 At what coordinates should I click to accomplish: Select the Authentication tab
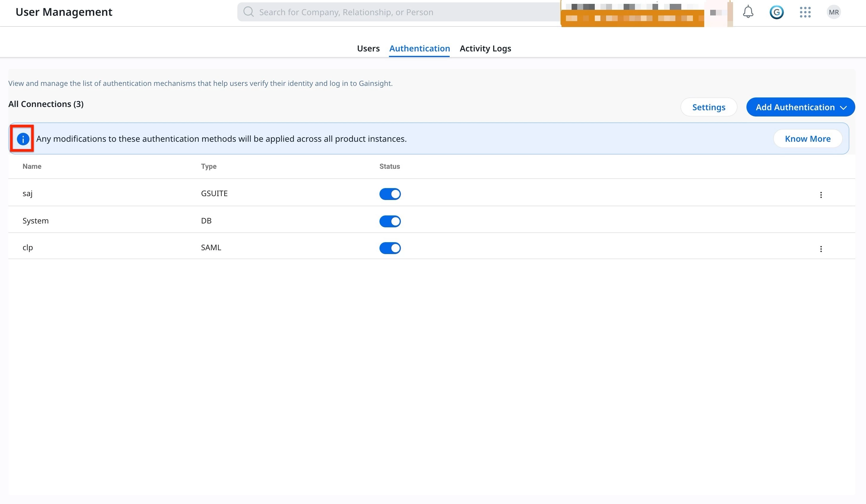pyautogui.click(x=419, y=48)
